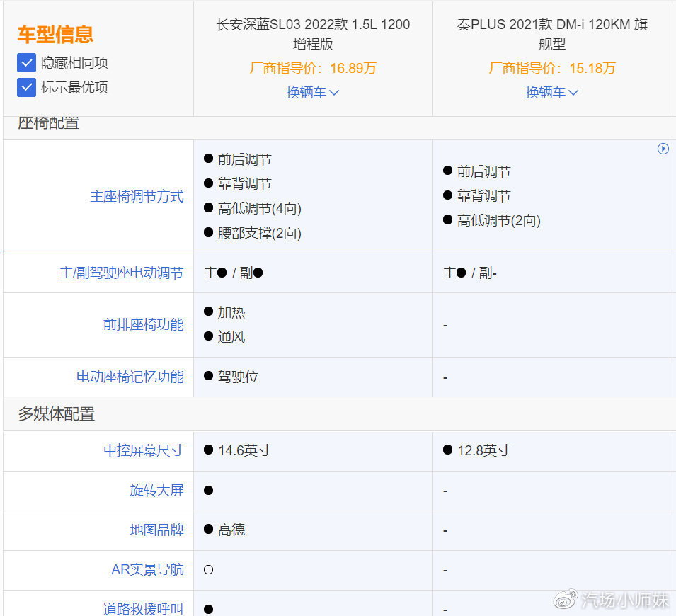Open the 地图品牌 link

tap(157, 530)
